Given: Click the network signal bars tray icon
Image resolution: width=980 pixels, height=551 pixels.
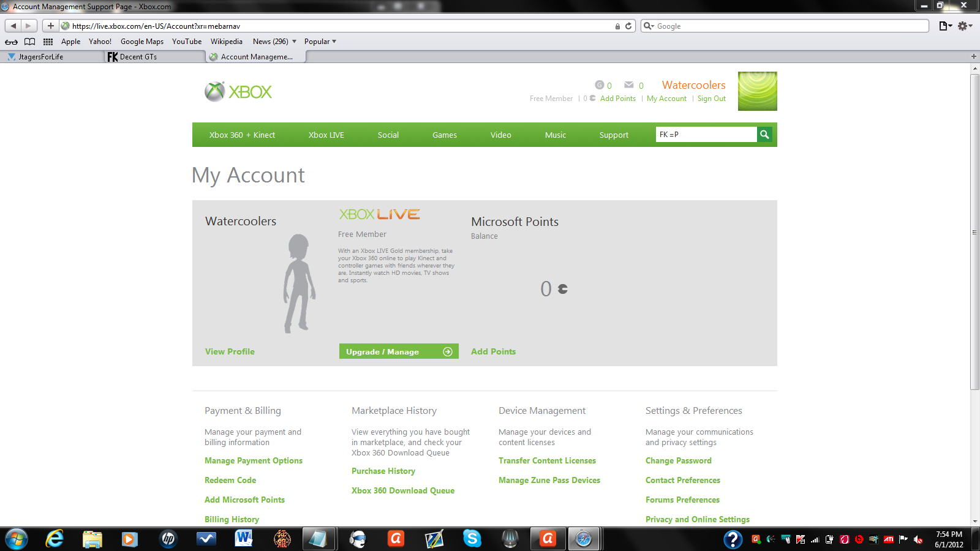Looking at the screenshot, I should coord(815,539).
